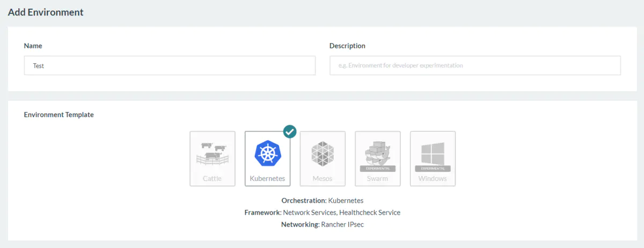This screenshot has height=248, width=644.
Task: Click the green checkmark on Kubernetes
Action: click(x=290, y=132)
